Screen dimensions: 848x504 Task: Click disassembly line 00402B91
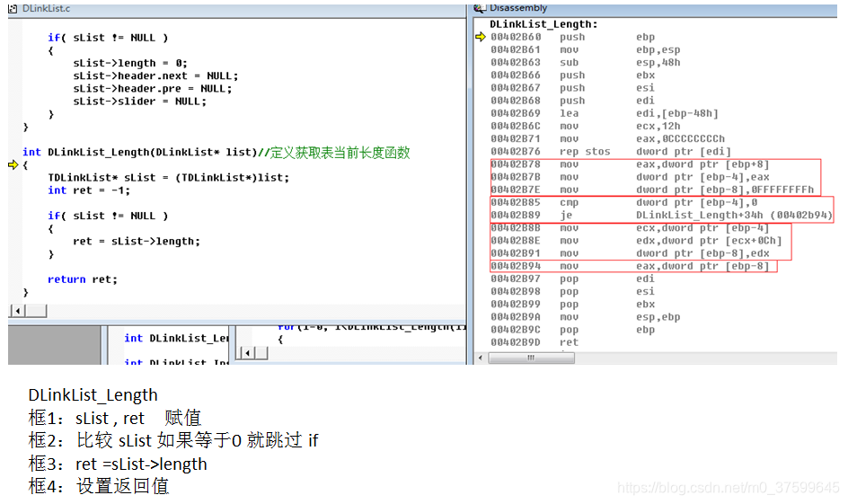(630, 253)
